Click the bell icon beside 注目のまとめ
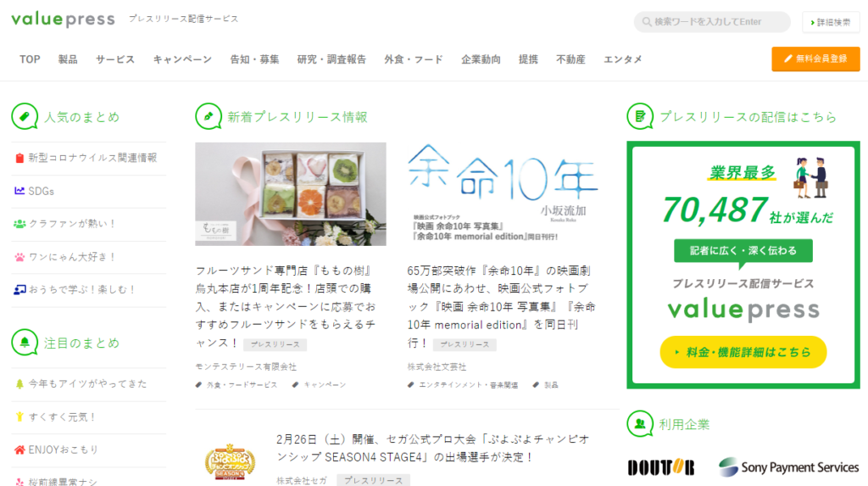The width and height of the screenshot is (868, 486). click(x=25, y=343)
